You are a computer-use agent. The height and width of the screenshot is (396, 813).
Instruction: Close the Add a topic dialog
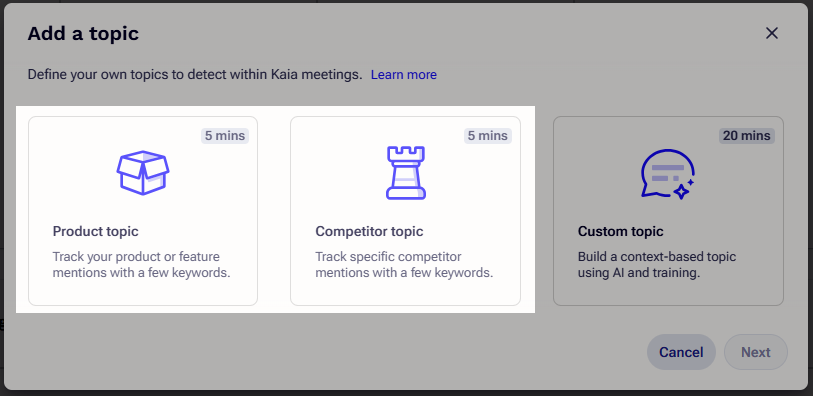click(x=772, y=33)
